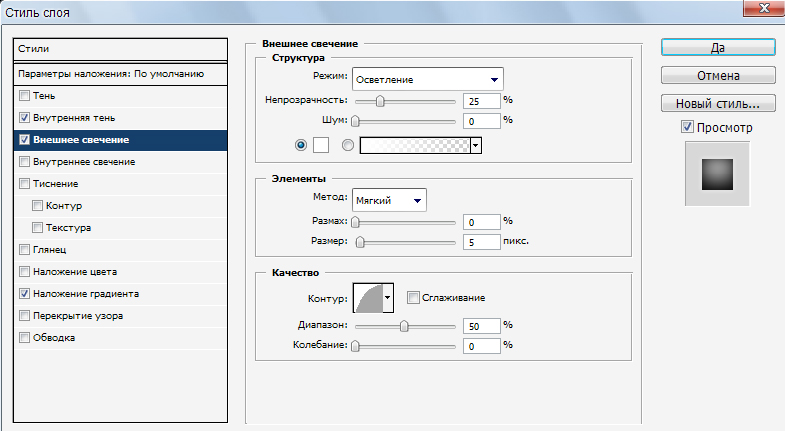The image size is (785, 431).
Task: Toggle the Сглаживание checkbox
Action: coord(414,298)
